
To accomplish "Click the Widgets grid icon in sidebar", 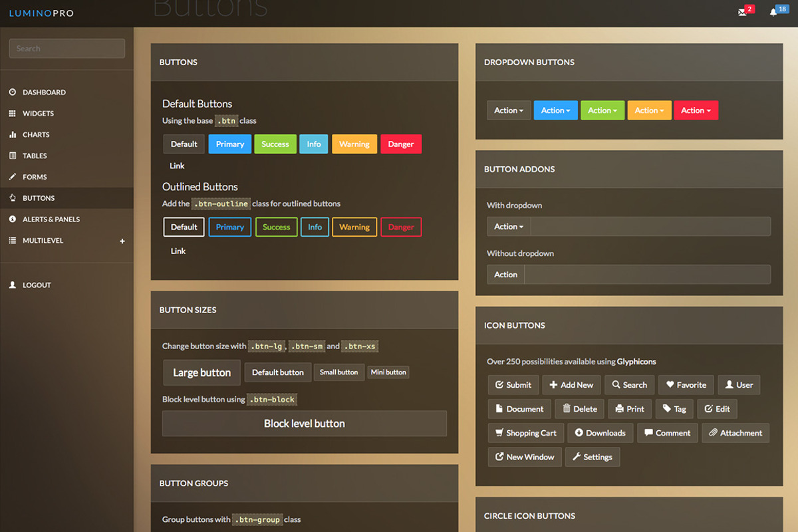I will point(13,113).
